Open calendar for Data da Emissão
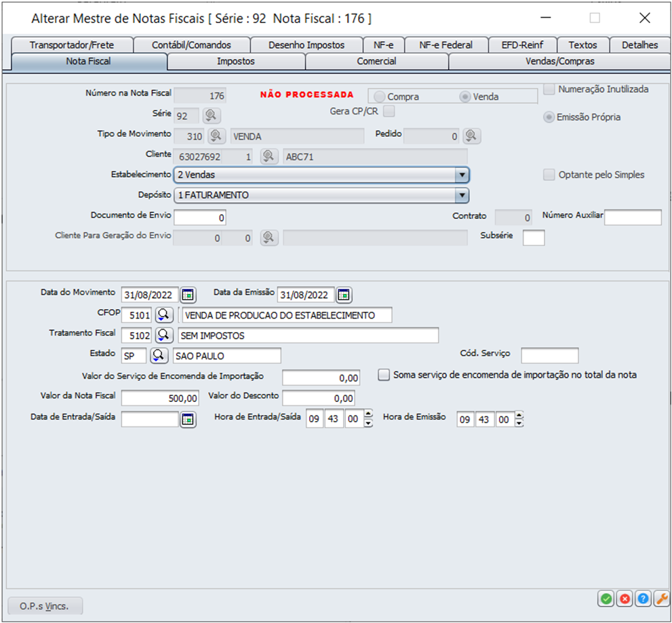This screenshot has width=672, height=623. (x=344, y=295)
